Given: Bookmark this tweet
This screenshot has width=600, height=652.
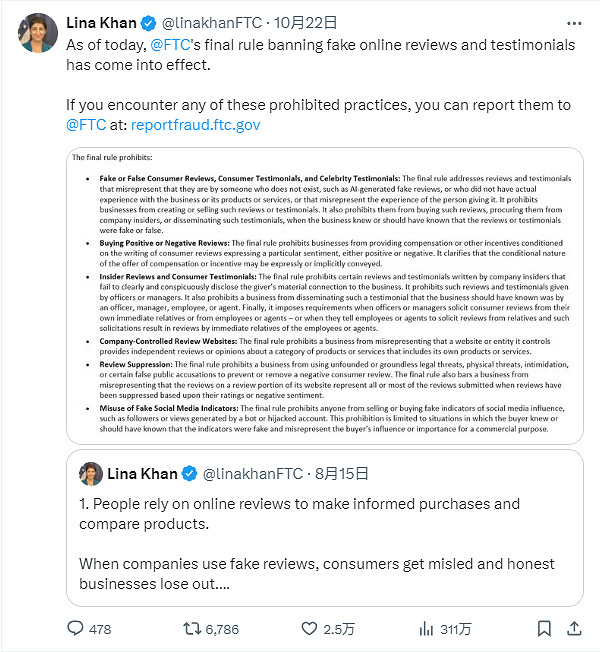Looking at the screenshot, I should 543,629.
